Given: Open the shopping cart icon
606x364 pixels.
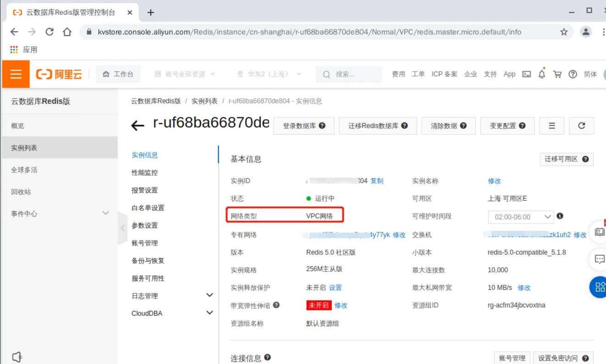Looking at the screenshot, I should (557, 74).
